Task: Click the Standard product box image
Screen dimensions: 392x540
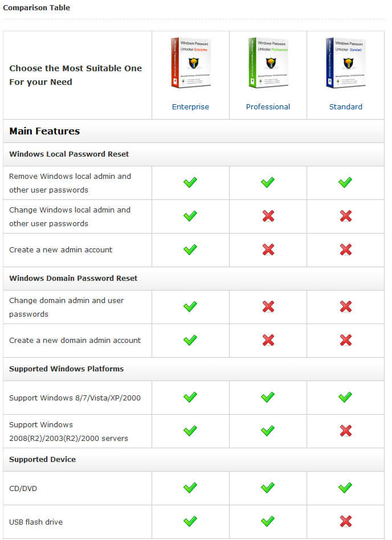Action: point(346,63)
